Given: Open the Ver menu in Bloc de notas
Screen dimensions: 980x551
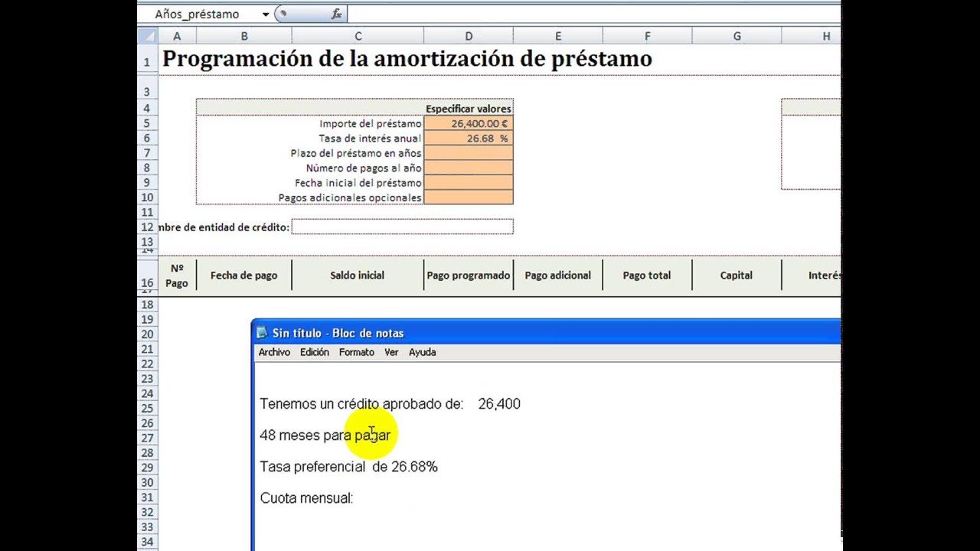Looking at the screenshot, I should pyautogui.click(x=391, y=352).
